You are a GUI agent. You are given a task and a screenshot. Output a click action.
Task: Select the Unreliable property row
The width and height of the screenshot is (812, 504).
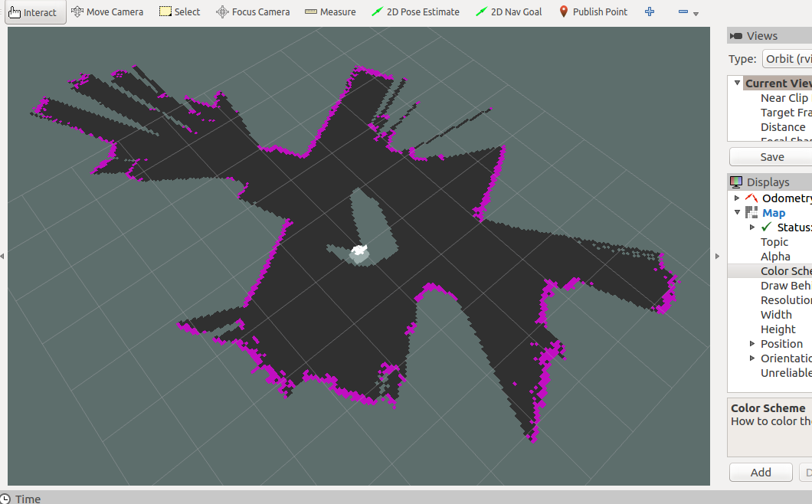point(770,372)
